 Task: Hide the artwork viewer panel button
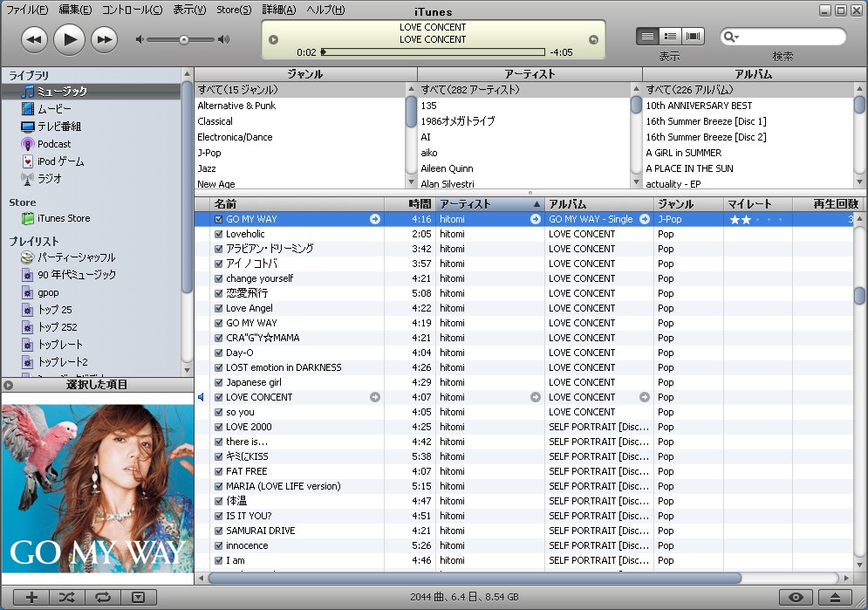pyautogui.click(x=139, y=597)
